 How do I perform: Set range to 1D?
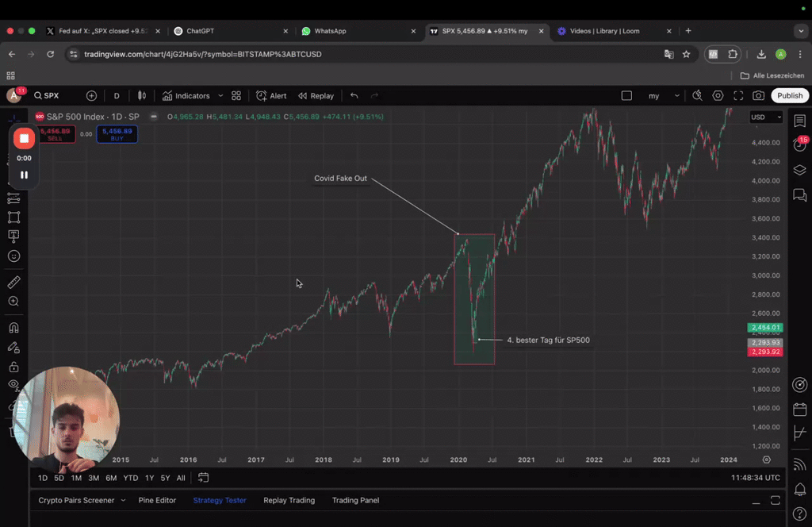[x=43, y=478]
